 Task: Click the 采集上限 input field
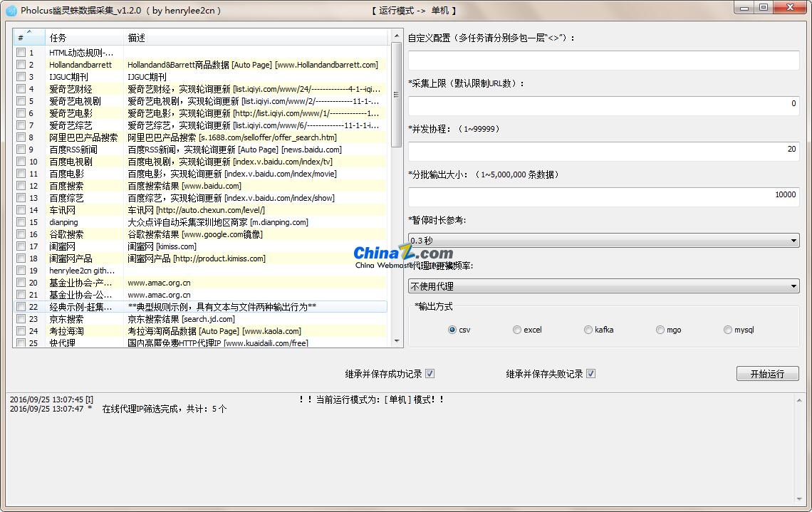point(603,106)
